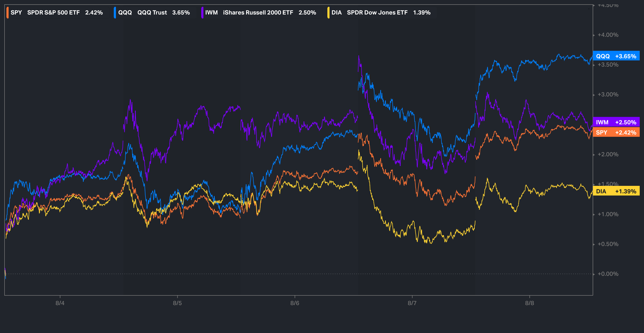Select the QQQ Trust legend entry
Viewport: 644px width, 333px height.
[x=152, y=13]
